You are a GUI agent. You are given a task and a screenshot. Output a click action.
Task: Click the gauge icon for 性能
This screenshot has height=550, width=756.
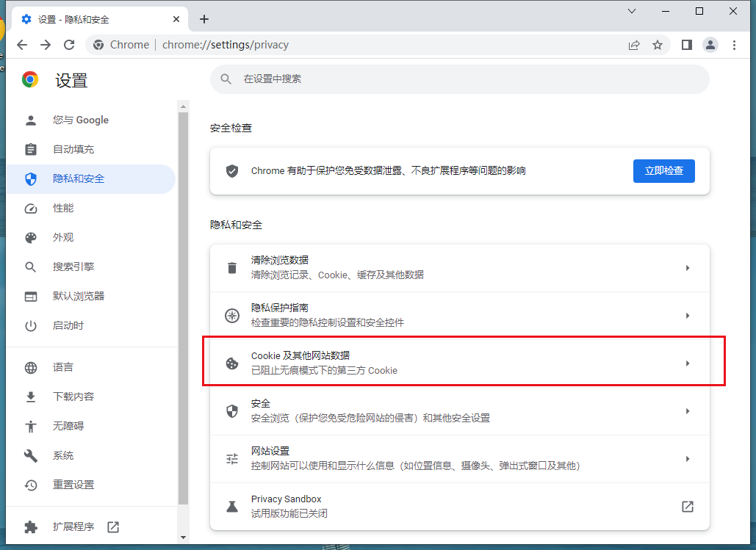[x=31, y=209]
